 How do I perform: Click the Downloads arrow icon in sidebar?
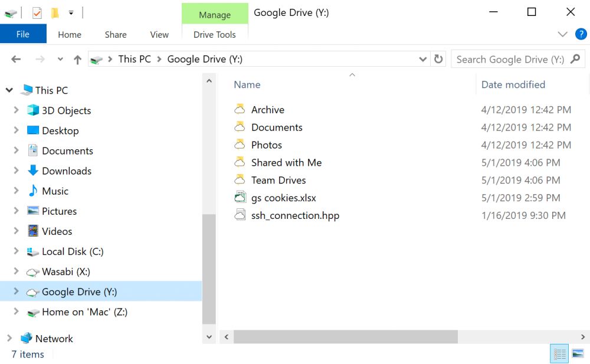33,170
